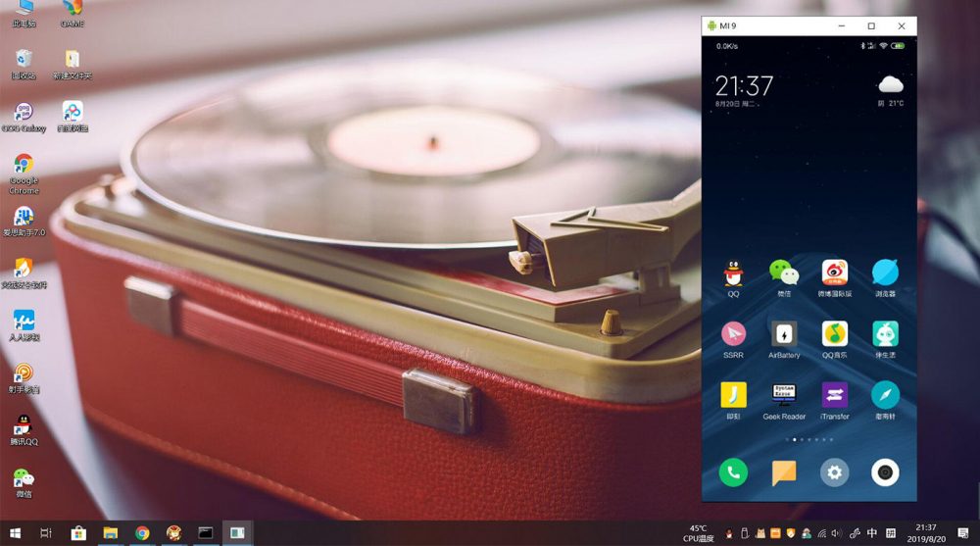The image size is (980, 546).
Task: Tap the green bird-mascot app next to QQ Music
Action: [x=885, y=334]
